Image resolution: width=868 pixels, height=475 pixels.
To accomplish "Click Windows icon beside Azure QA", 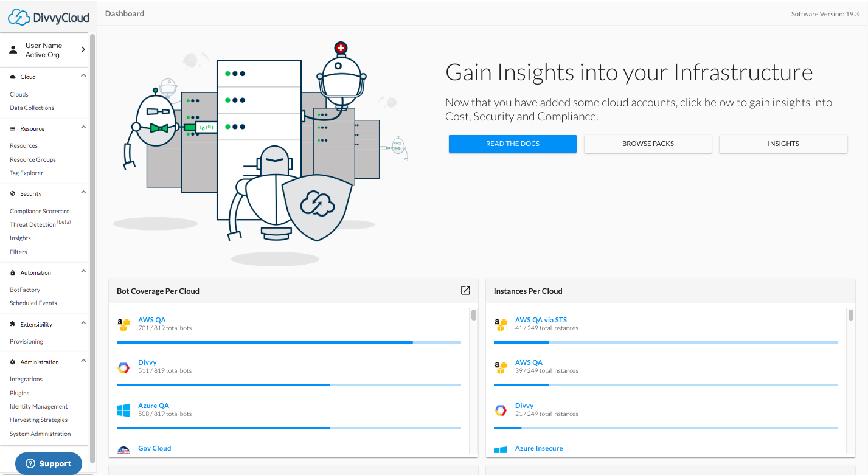I will click(x=123, y=411).
